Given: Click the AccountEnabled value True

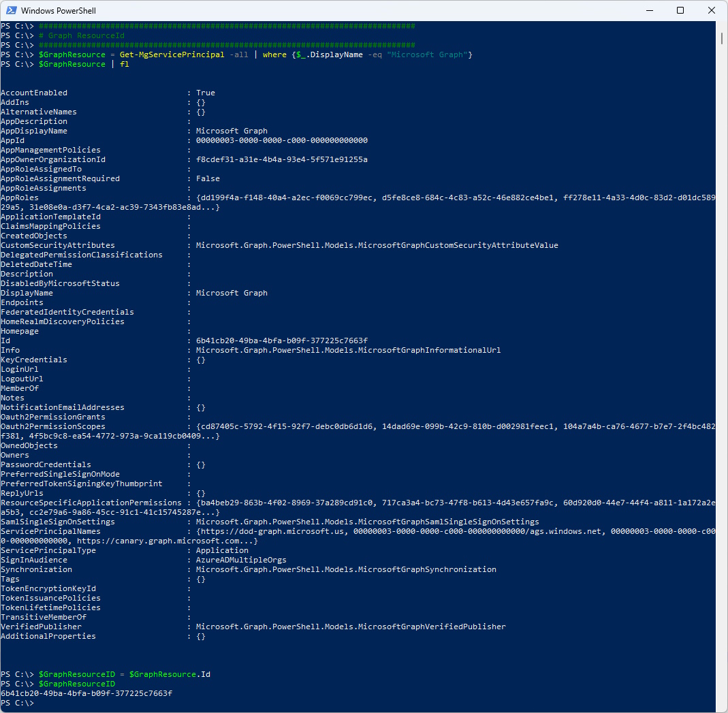Looking at the screenshot, I should coord(205,93).
